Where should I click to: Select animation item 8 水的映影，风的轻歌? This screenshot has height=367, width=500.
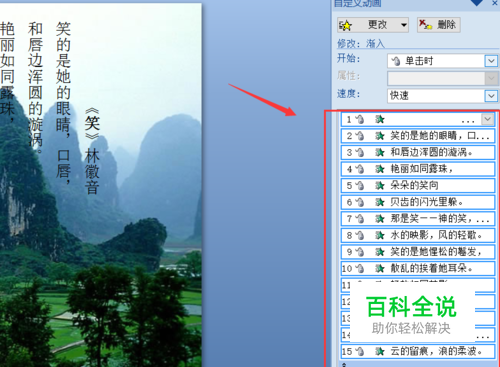418,235
